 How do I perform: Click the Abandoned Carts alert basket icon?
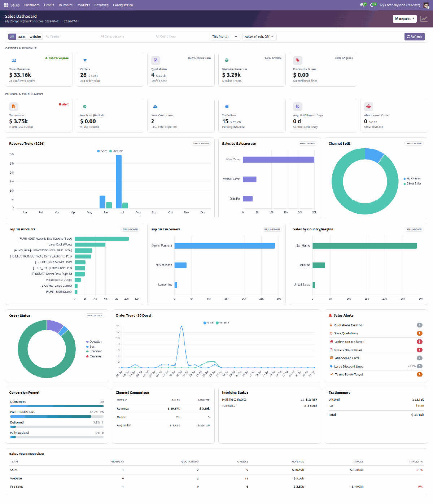[x=331, y=358]
